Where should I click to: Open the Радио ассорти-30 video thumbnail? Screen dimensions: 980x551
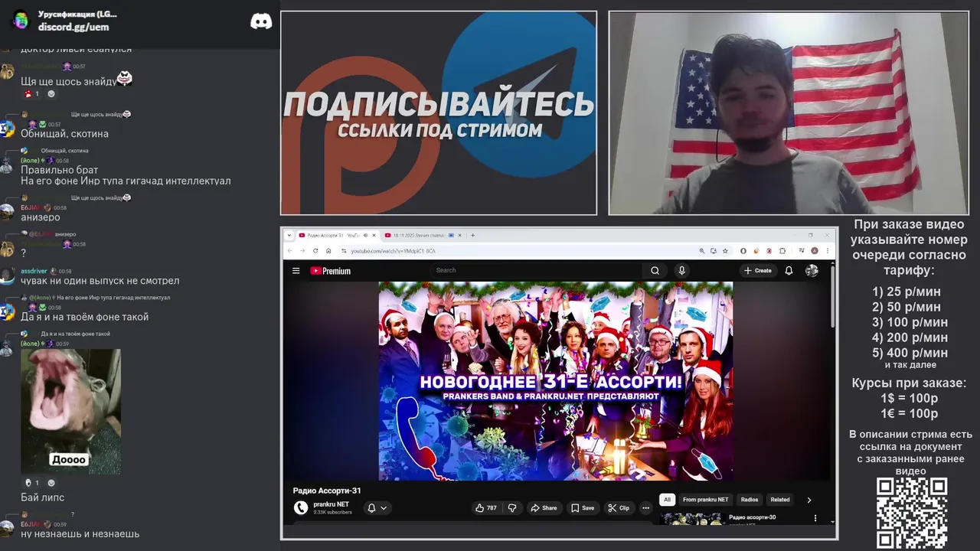tap(692, 519)
